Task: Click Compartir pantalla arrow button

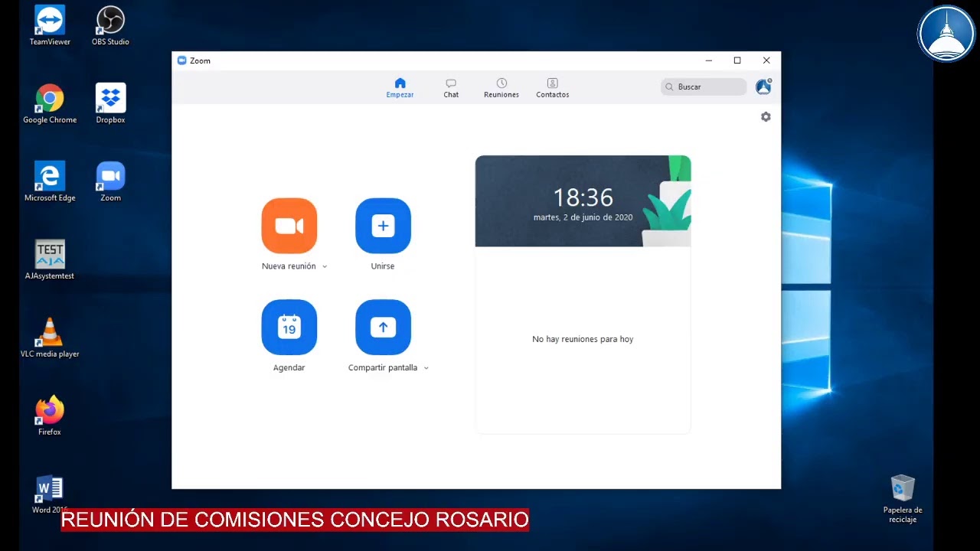Action: tap(383, 328)
